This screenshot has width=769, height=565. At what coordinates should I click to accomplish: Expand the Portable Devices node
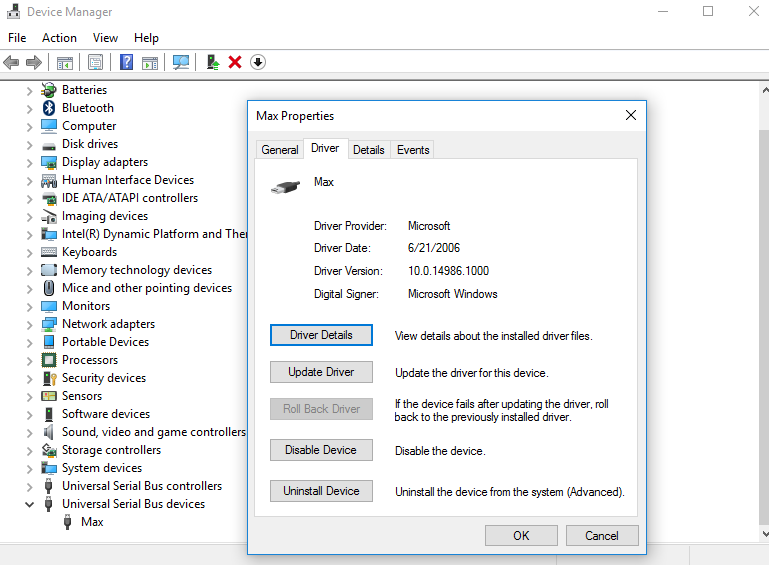click(29, 343)
